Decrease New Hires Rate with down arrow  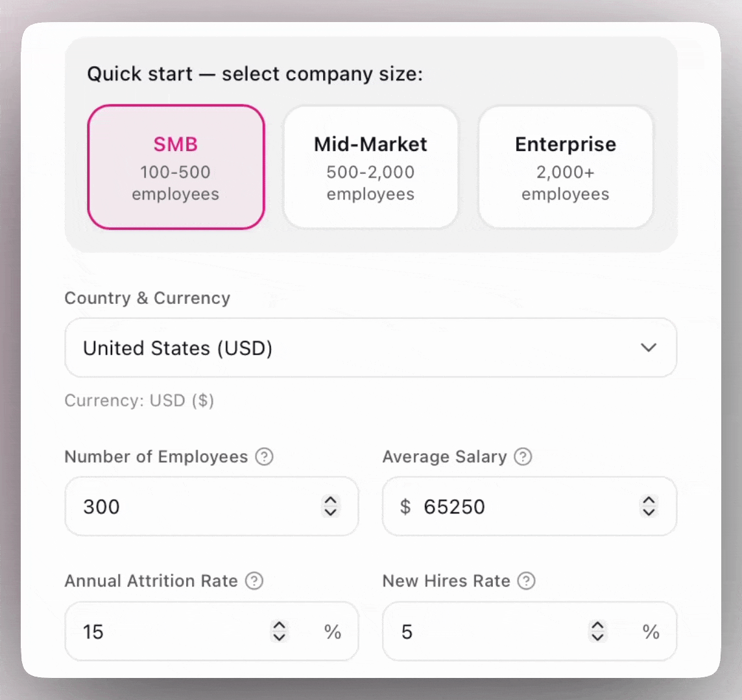(597, 637)
